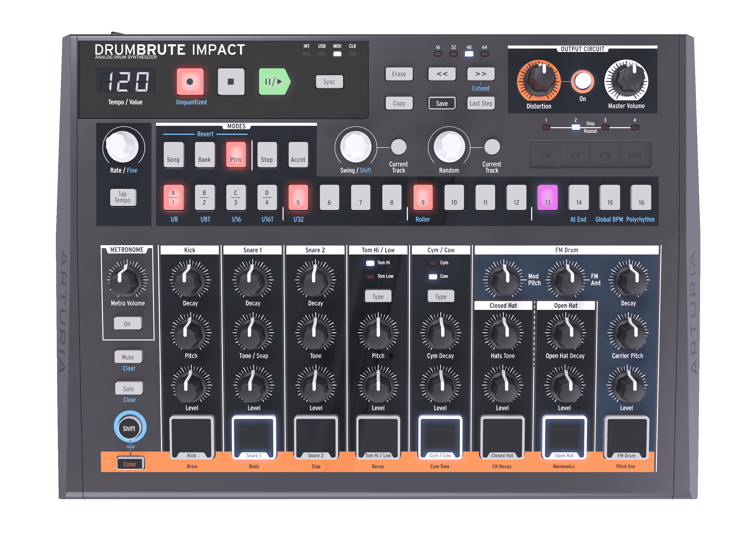Screen dimensions: 756x537
Task: Click step button 16 Polyrhythm
Action: coord(641,197)
